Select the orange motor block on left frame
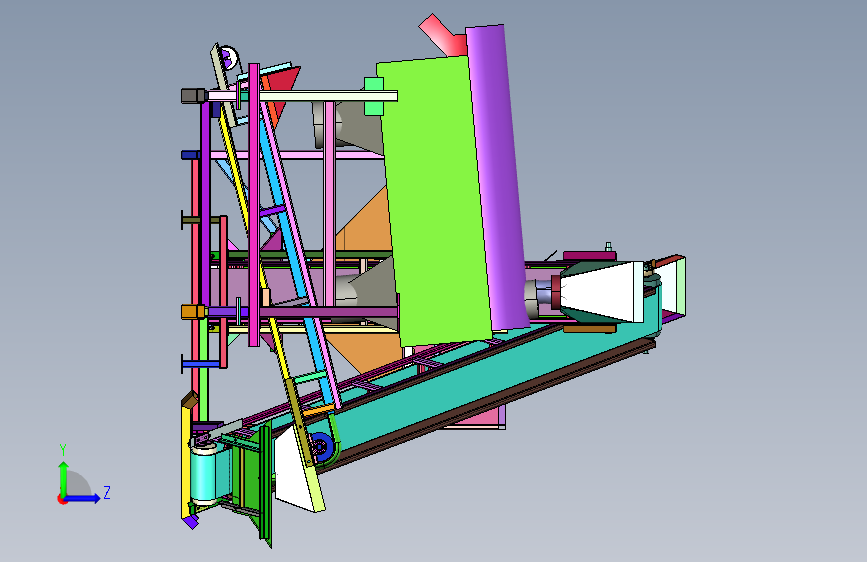Image resolution: width=867 pixels, height=562 pixels. tap(193, 312)
